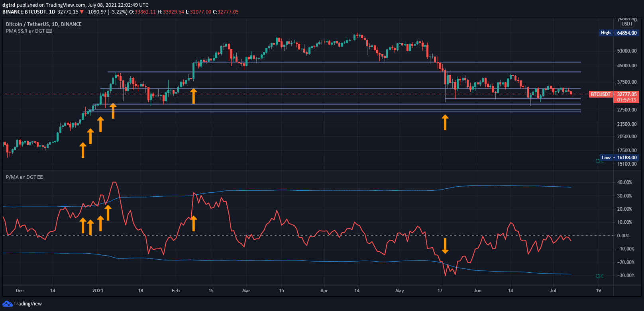Click the 27500.00 price axis label
644x311 pixels.
tap(627, 110)
